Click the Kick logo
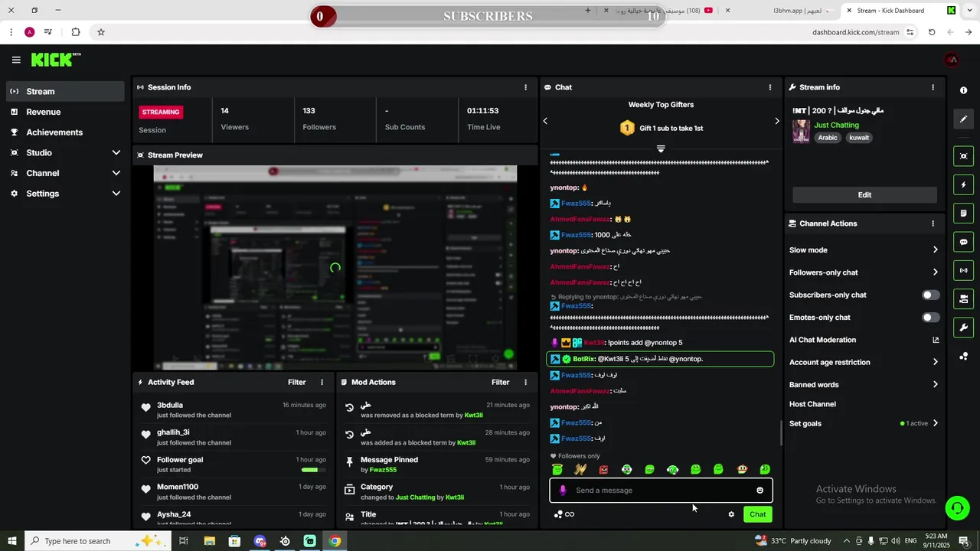This screenshot has height=551, width=980. pyautogui.click(x=55, y=60)
